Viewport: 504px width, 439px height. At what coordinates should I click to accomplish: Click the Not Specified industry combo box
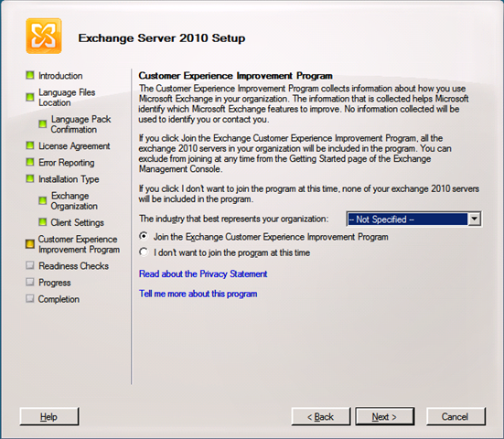pos(413,219)
